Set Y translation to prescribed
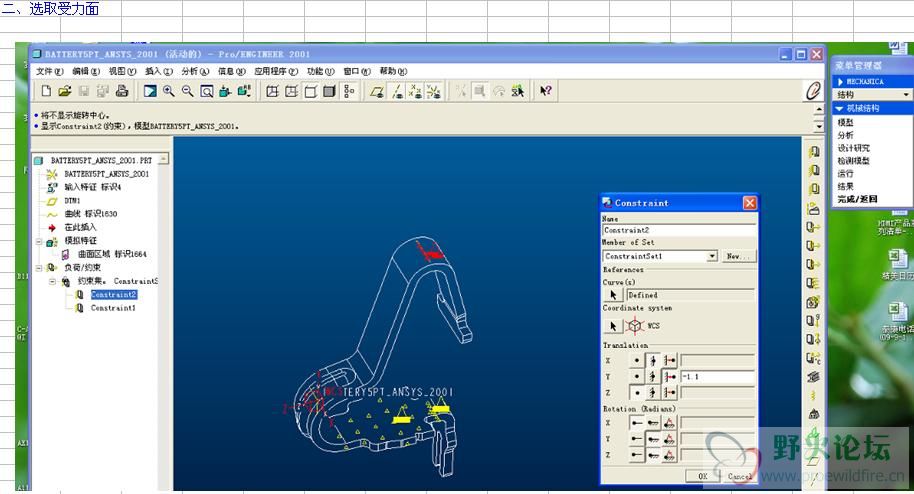914x494 pixels. click(x=670, y=377)
